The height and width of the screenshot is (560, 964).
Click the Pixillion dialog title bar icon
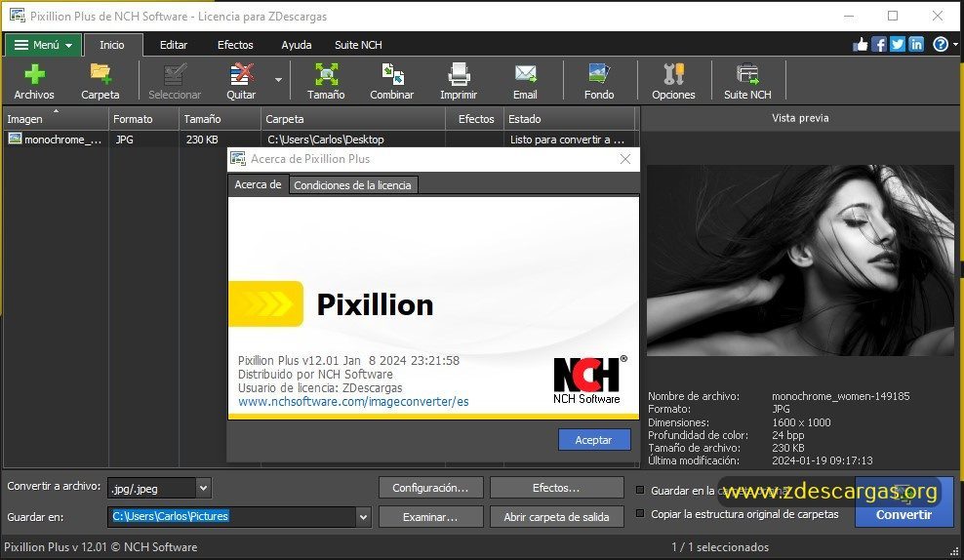pyautogui.click(x=238, y=158)
